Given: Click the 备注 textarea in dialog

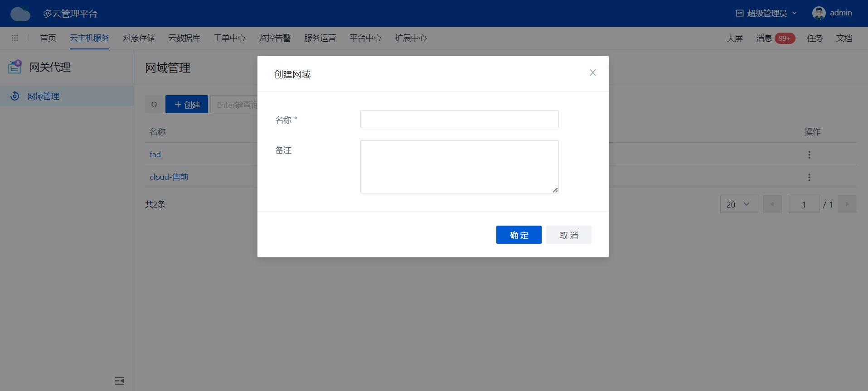Looking at the screenshot, I should tap(459, 167).
